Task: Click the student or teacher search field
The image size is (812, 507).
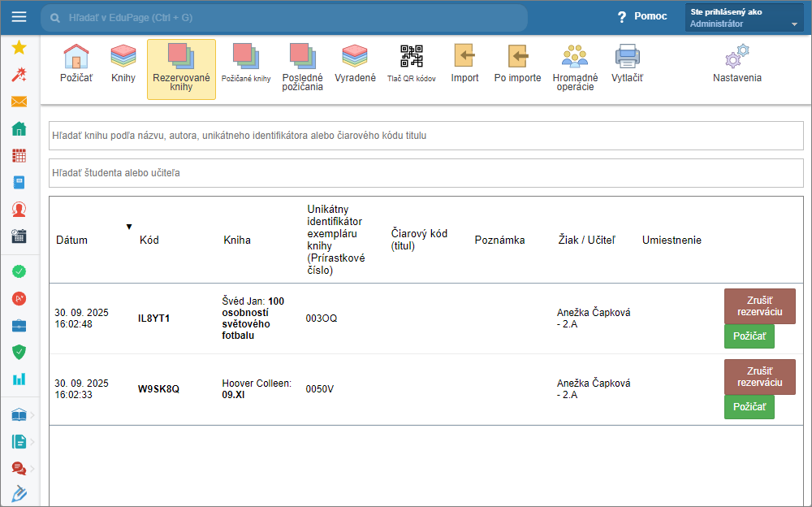Action: (426, 173)
